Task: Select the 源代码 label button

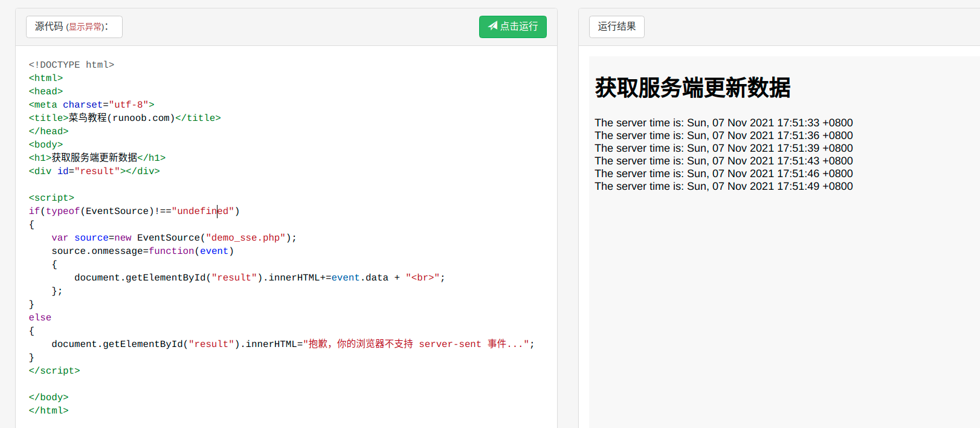Action: (x=74, y=27)
